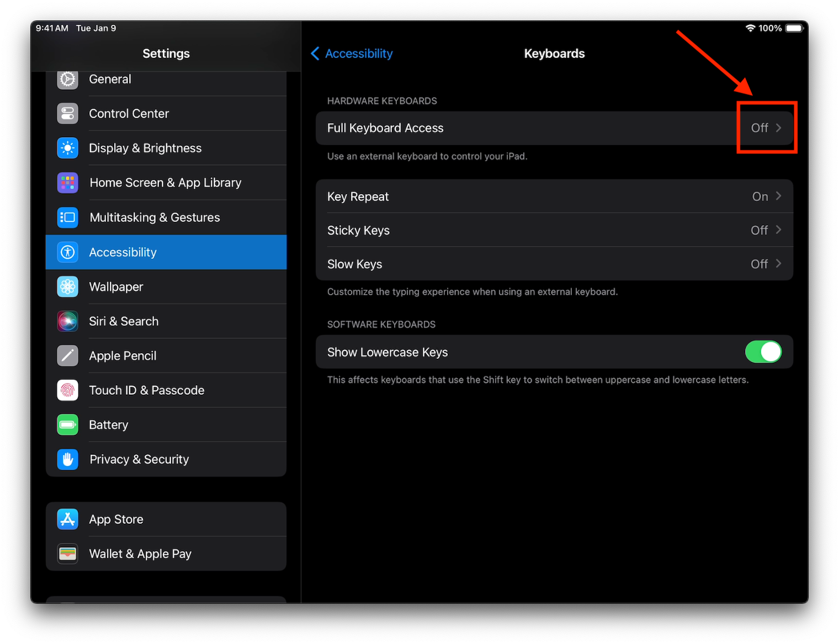The height and width of the screenshot is (644, 839).
Task: Open the Siri & Search icon
Action: [x=67, y=321]
